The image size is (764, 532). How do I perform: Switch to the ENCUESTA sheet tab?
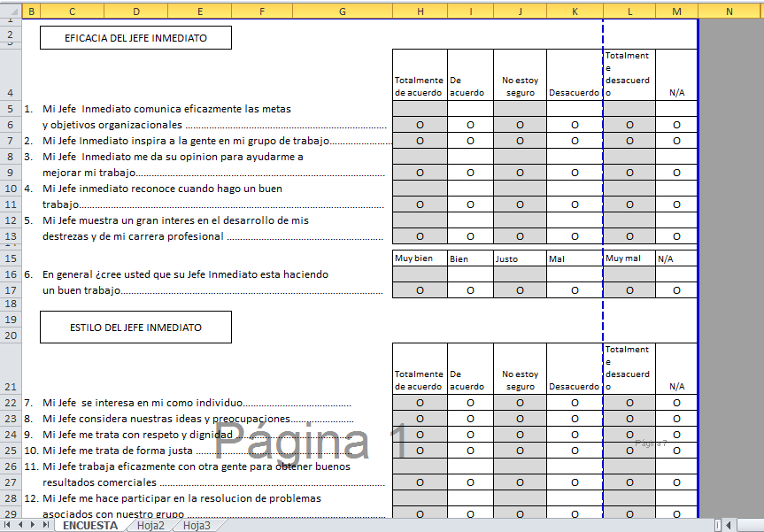(x=90, y=526)
